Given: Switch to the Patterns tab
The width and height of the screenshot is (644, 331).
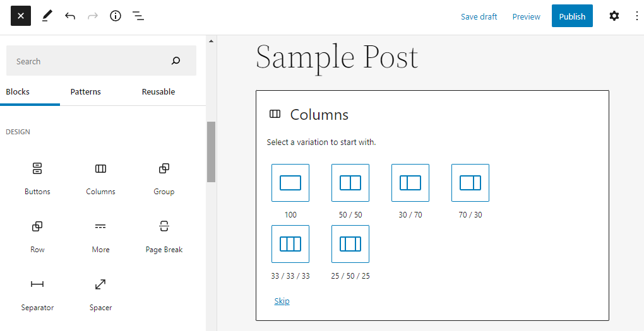Looking at the screenshot, I should point(85,92).
